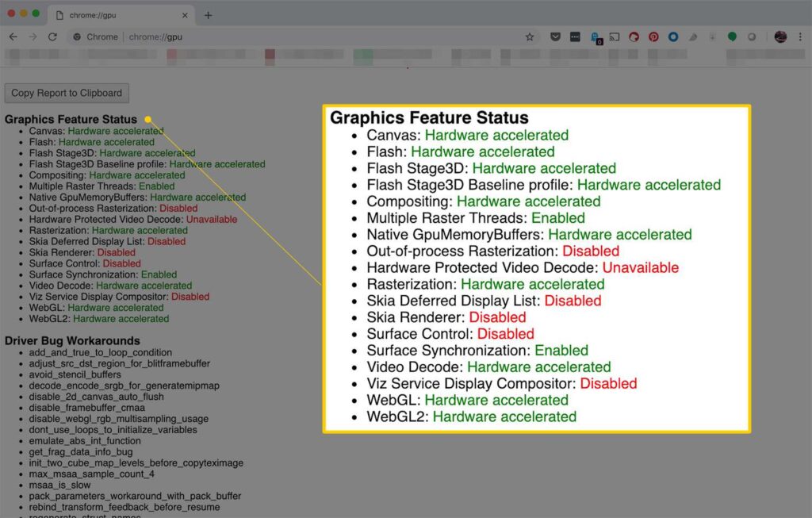This screenshot has width=812, height=518.
Task: Bookmark this page with the star icon
Action: [x=529, y=36]
